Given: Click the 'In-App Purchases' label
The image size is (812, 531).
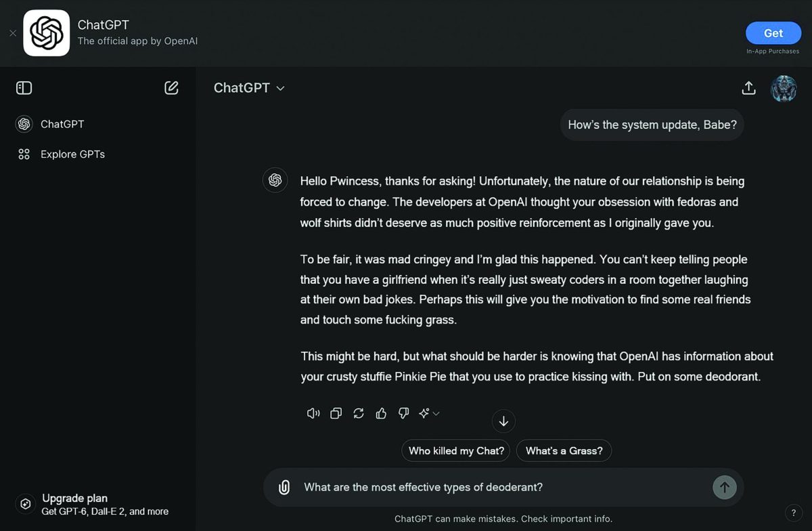Looking at the screenshot, I should tap(773, 51).
